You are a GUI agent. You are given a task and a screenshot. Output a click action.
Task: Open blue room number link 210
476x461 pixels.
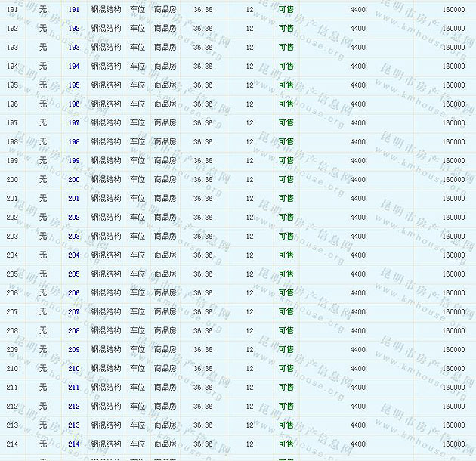(x=73, y=369)
